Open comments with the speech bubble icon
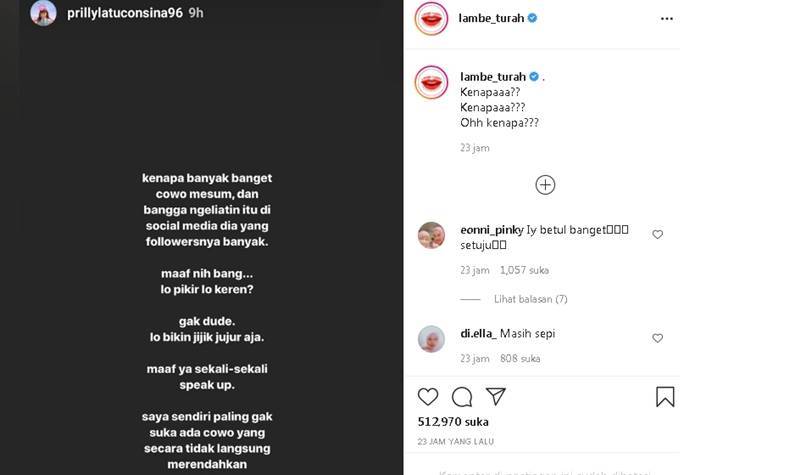Image resolution: width=800 pixels, height=475 pixels. (x=462, y=397)
